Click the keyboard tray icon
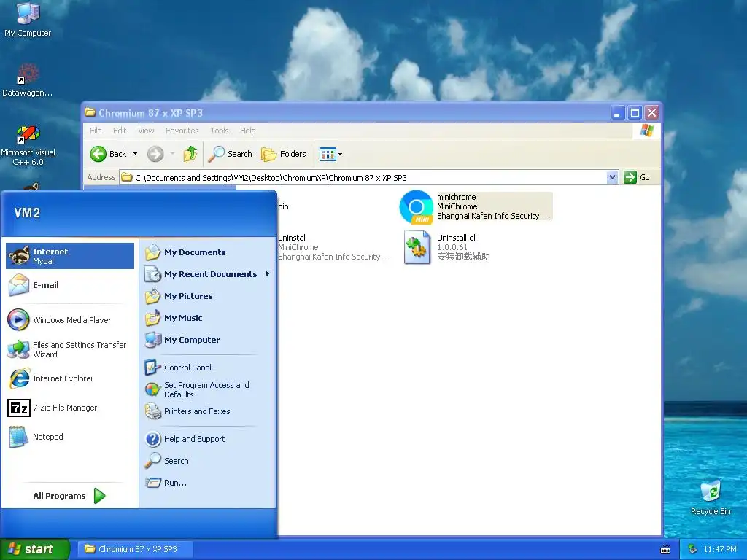747x560 pixels. coord(665,550)
